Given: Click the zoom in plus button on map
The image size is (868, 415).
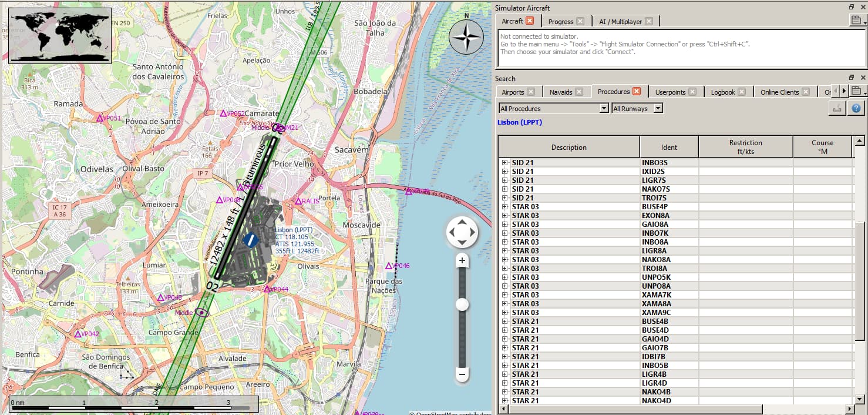Looking at the screenshot, I should click(x=462, y=259).
